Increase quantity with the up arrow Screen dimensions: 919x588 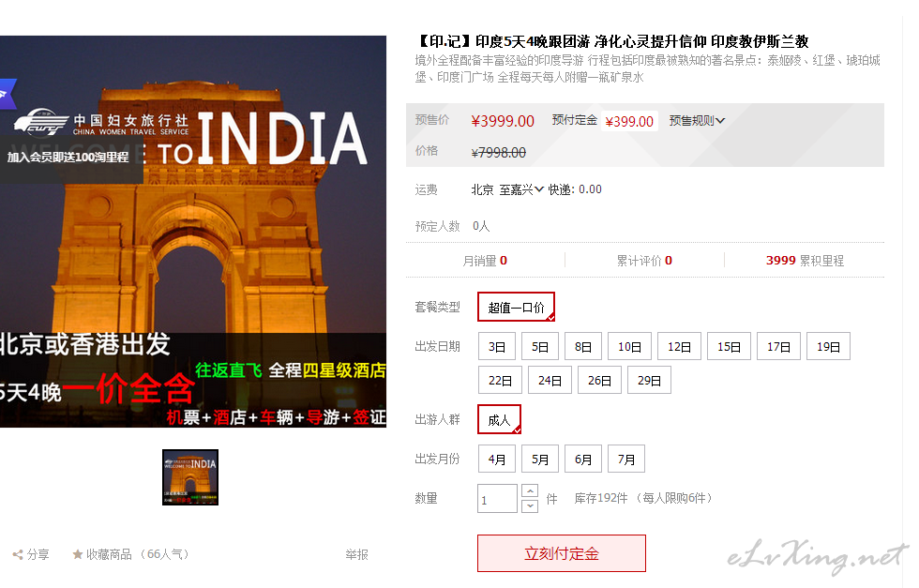[530, 491]
